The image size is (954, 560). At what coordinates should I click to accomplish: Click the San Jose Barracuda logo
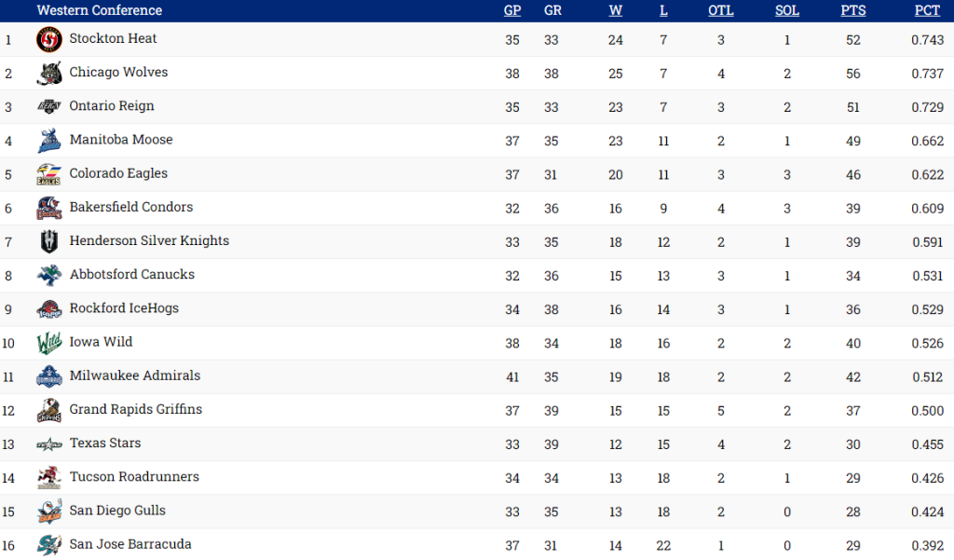pyautogui.click(x=49, y=544)
